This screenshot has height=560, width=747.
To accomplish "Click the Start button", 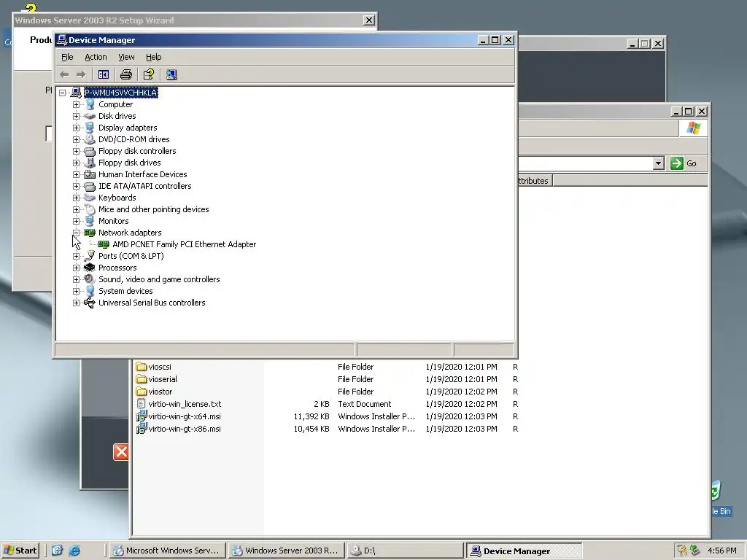I will coord(20,551).
